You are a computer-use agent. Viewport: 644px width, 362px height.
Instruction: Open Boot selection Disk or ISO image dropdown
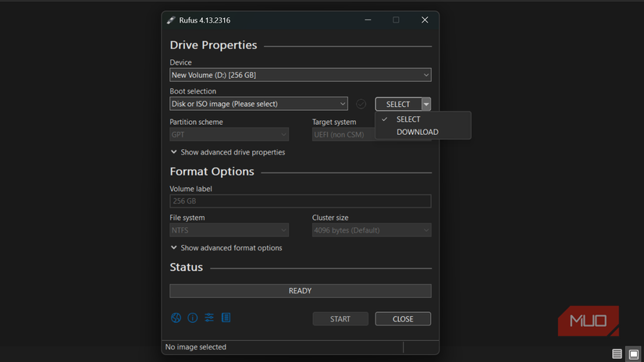[258, 104]
